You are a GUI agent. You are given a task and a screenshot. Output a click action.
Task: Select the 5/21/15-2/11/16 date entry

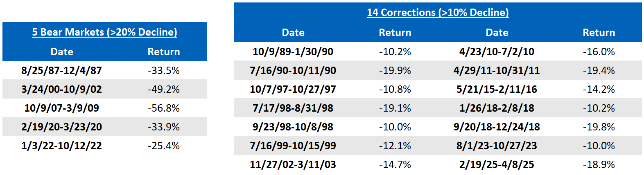(497, 89)
